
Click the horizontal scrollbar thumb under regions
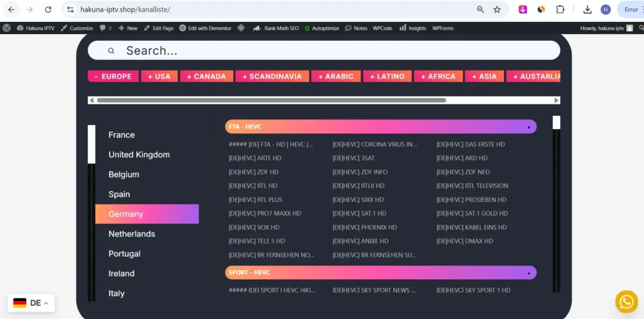(x=271, y=100)
